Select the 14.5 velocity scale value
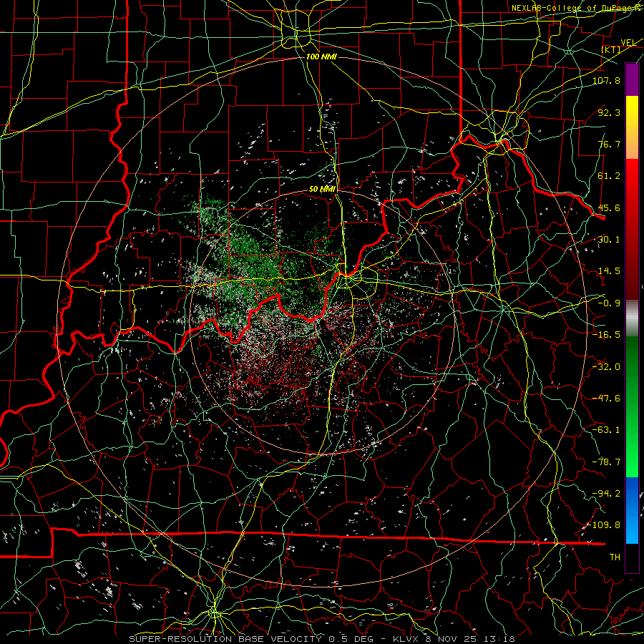 609,271
